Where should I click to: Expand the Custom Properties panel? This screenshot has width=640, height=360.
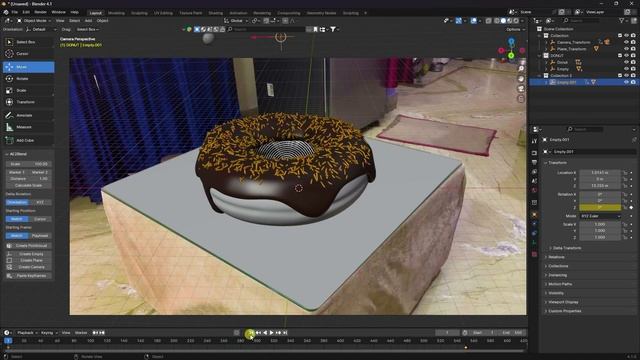pyautogui.click(x=564, y=311)
